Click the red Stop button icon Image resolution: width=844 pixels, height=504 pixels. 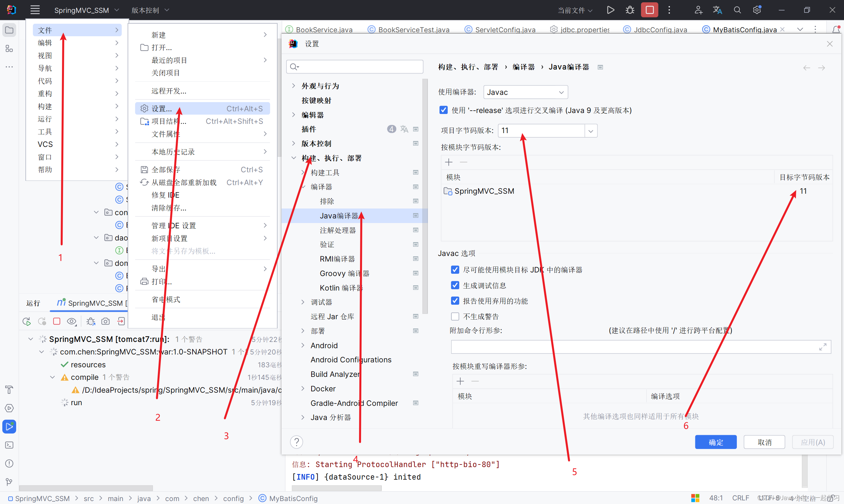649,10
